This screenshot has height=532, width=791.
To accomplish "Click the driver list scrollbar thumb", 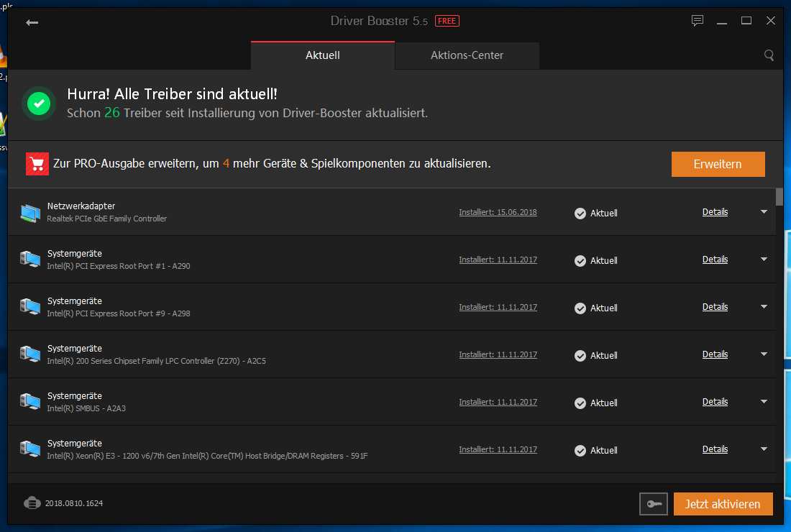I will (x=779, y=197).
